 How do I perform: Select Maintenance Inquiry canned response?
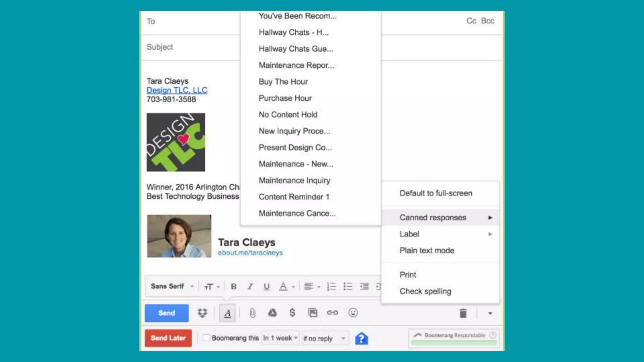[294, 180]
